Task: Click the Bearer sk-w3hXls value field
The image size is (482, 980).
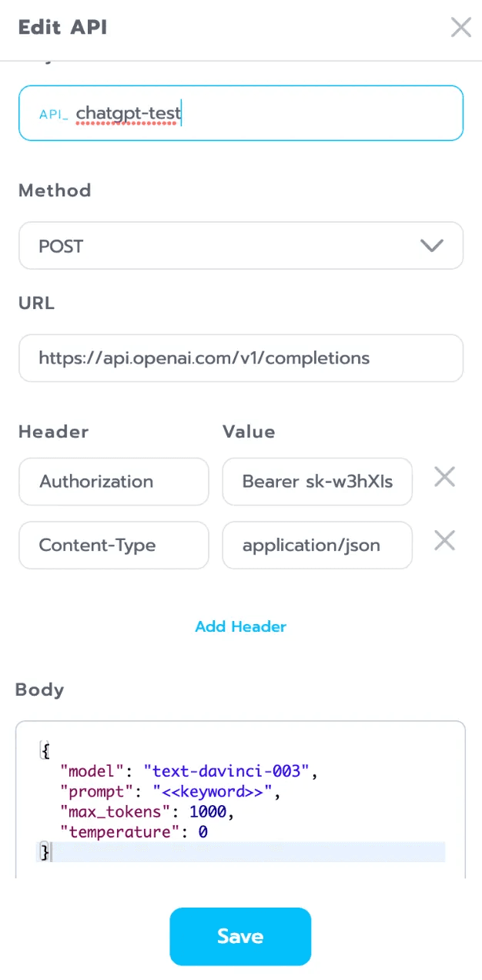Action: [316, 482]
